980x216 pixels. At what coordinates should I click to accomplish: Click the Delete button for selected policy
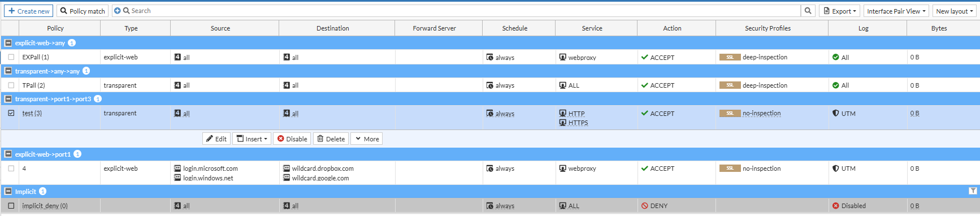331,139
